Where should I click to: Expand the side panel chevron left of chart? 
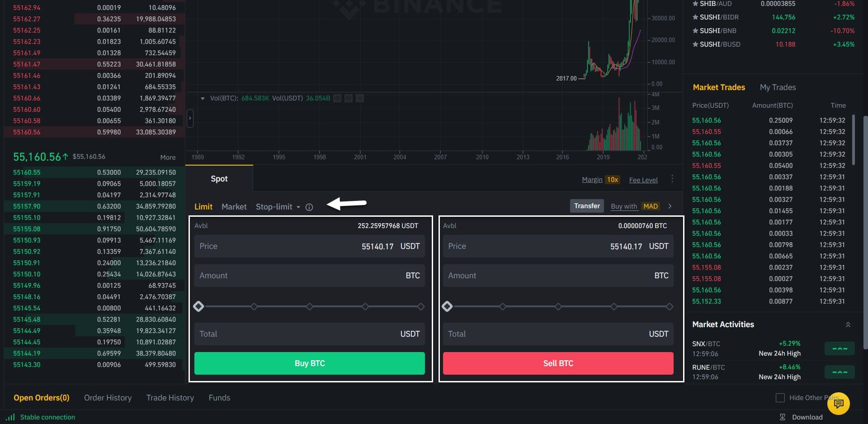pyautogui.click(x=190, y=118)
